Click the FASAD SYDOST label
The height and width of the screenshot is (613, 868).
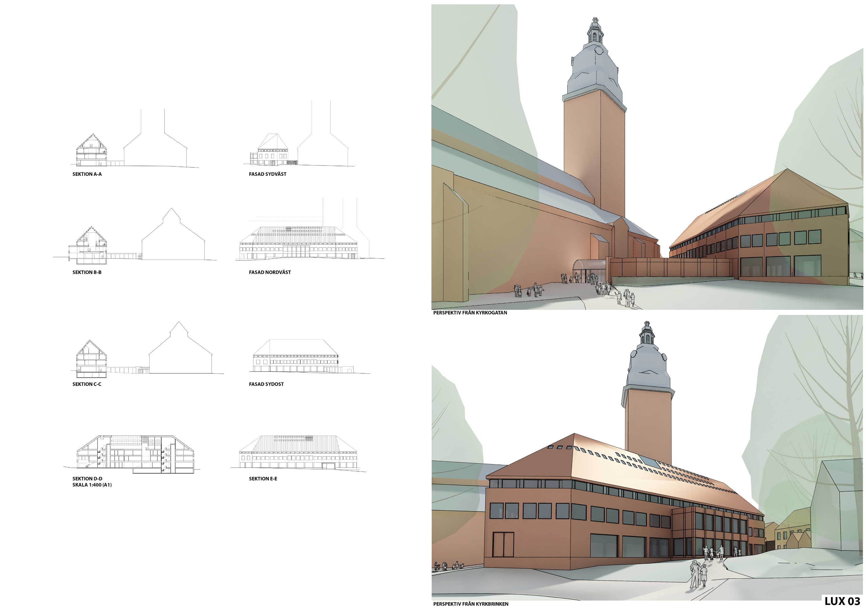point(266,384)
